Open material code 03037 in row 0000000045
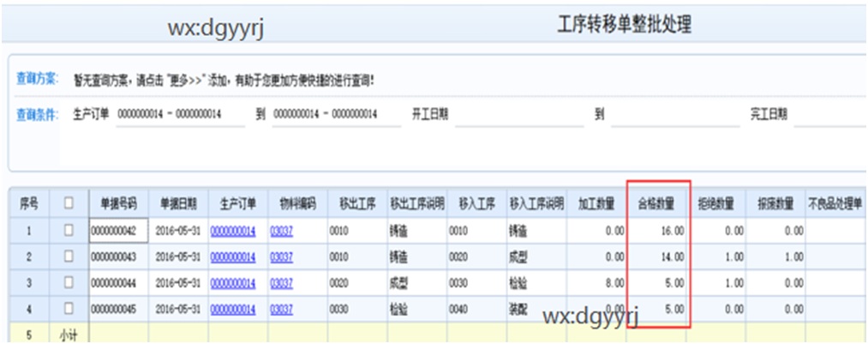The width and height of the screenshot is (868, 344). 282,309
